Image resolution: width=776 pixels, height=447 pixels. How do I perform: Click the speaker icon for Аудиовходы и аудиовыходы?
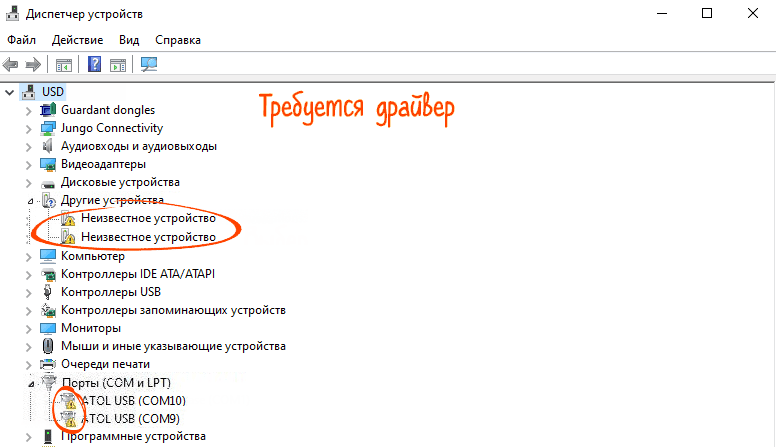click(48, 146)
